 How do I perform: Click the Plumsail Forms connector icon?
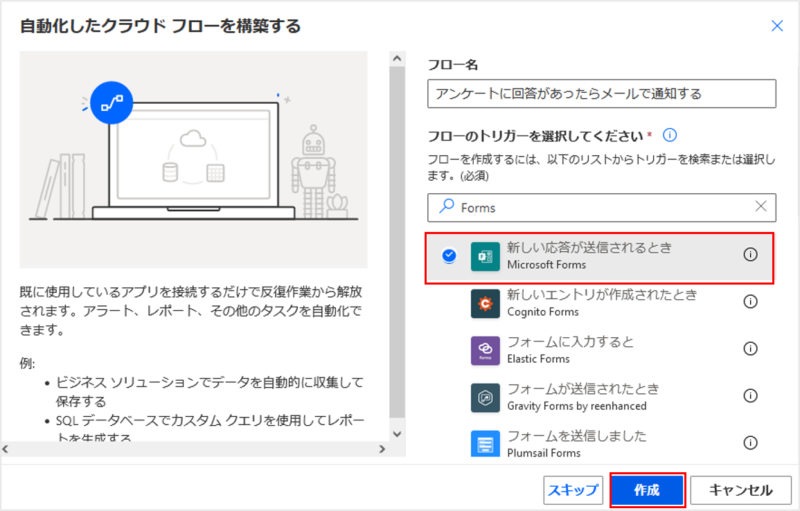coord(485,441)
